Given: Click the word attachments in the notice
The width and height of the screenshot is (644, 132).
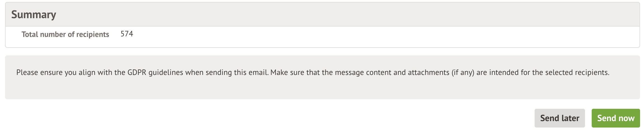Looking at the screenshot, I should (428, 73).
